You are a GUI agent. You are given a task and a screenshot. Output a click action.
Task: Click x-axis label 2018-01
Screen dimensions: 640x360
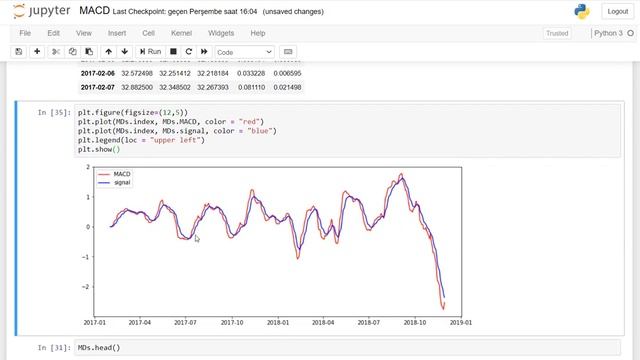(x=278, y=322)
